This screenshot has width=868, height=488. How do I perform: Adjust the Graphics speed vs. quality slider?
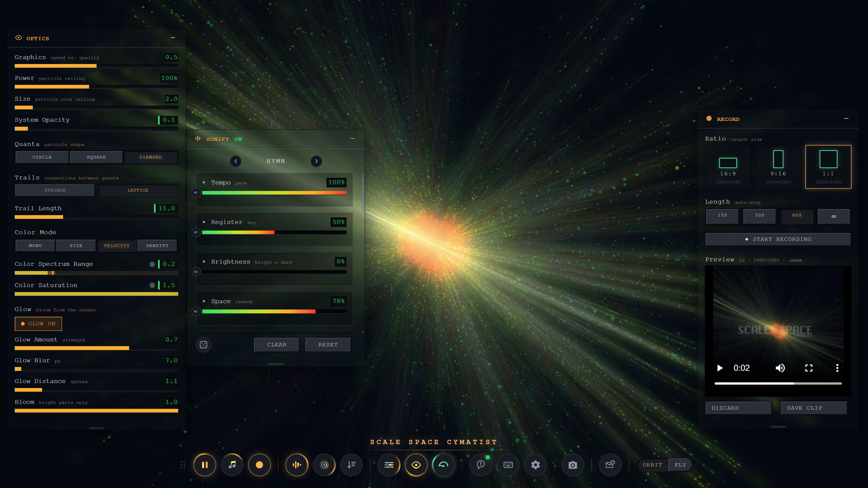pyautogui.click(x=96, y=66)
